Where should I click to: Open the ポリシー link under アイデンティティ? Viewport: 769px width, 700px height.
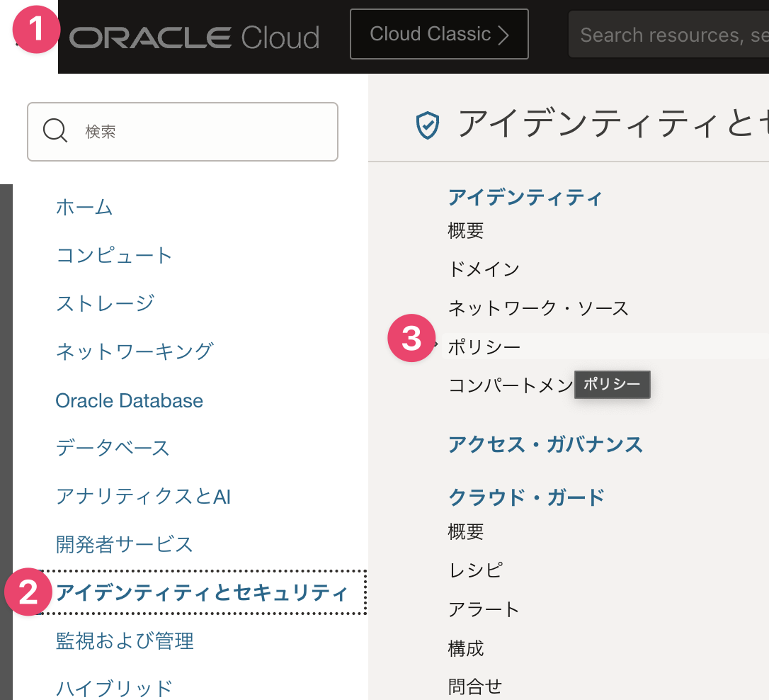pyautogui.click(x=484, y=346)
